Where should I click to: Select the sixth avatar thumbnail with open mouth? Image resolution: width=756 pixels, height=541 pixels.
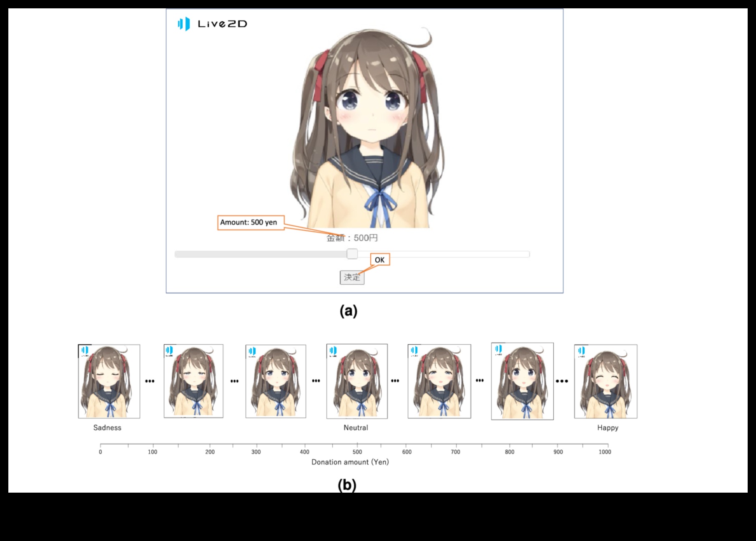coord(522,381)
